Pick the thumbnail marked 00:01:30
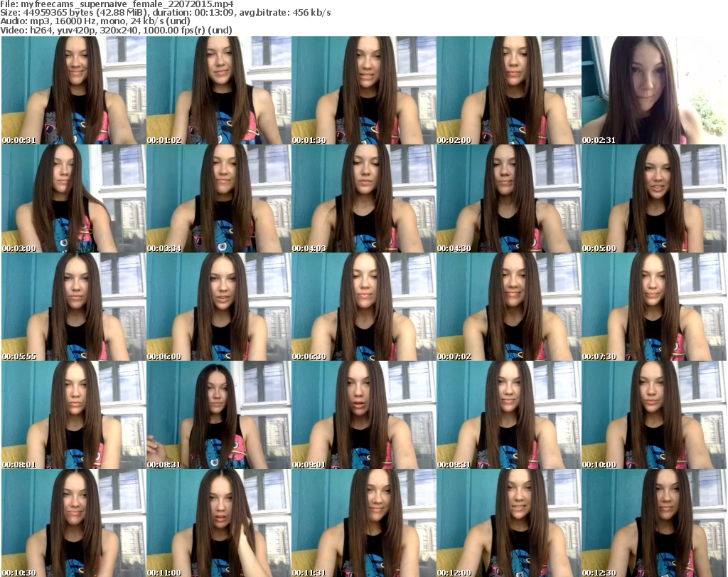728x577 pixels. click(364, 90)
